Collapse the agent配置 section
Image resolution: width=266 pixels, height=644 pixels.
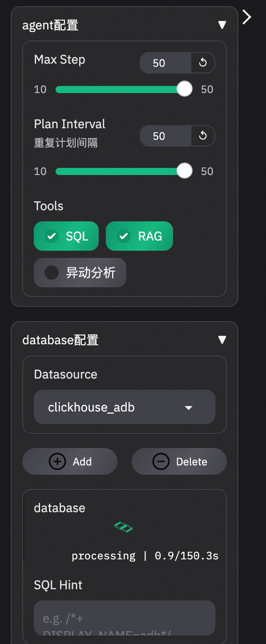pos(222,25)
